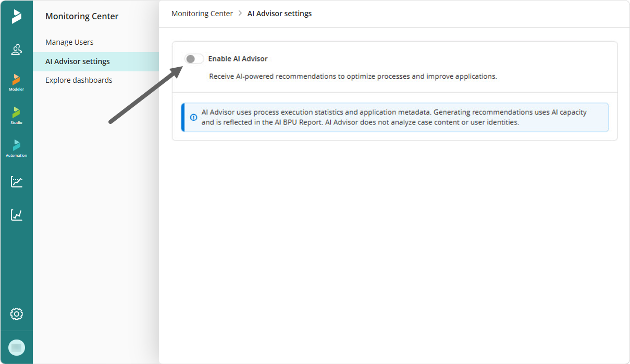The width and height of the screenshot is (630, 364).
Task: Launch the Automation application icon
Action: pos(17,148)
